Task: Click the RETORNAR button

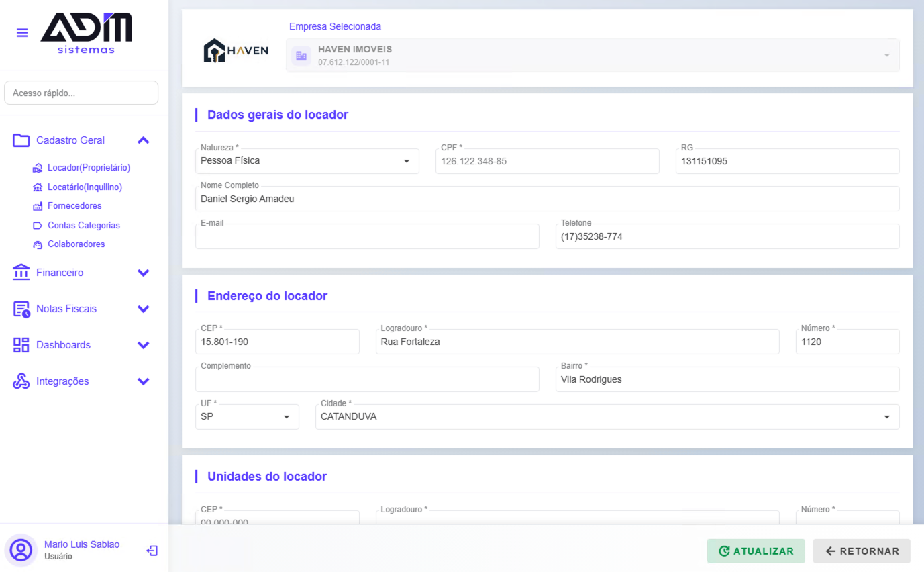Action: coord(862,551)
